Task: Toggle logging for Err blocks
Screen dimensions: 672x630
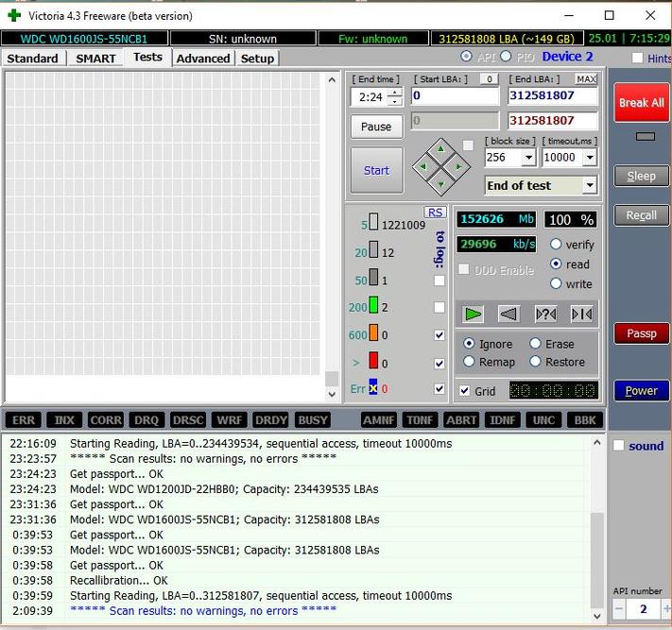Action: (x=439, y=389)
